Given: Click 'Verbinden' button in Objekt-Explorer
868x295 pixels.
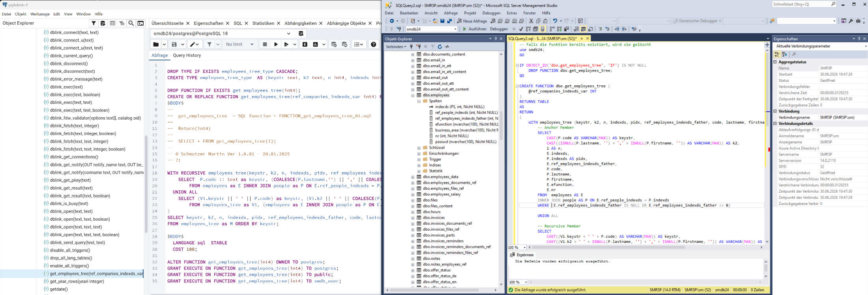Looking at the screenshot, I should tap(396, 47).
